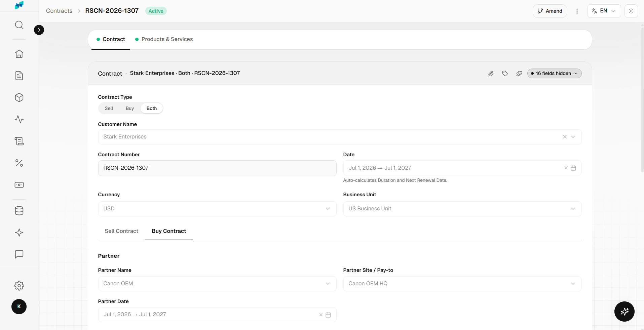Open the search icon in the sidebar
This screenshot has width=644, height=330.
coord(19,25)
